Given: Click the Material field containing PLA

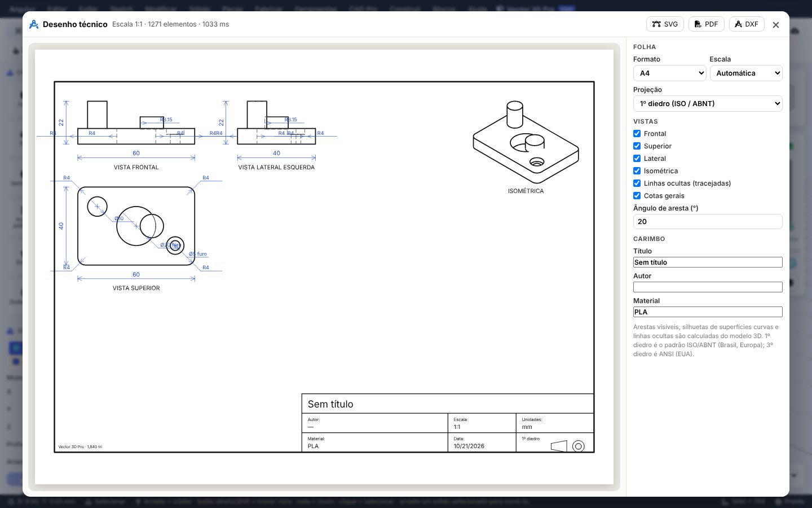Looking at the screenshot, I should [x=708, y=312].
